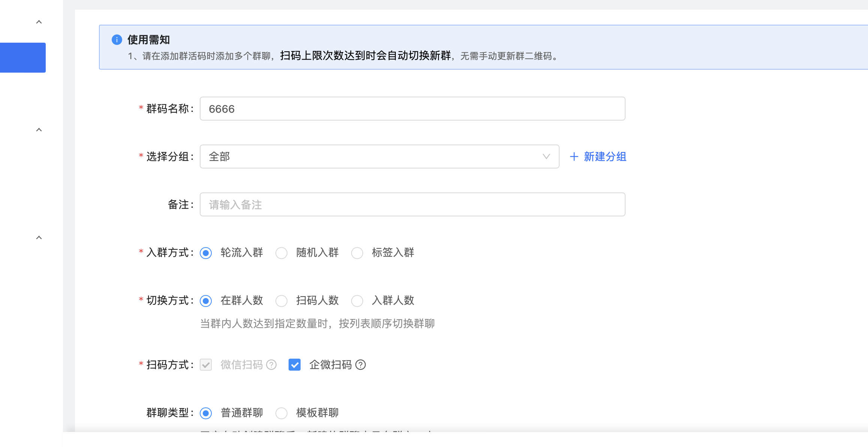Collapse the middle sidebar section chevron
This screenshot has height=447, width=868.
39,130
